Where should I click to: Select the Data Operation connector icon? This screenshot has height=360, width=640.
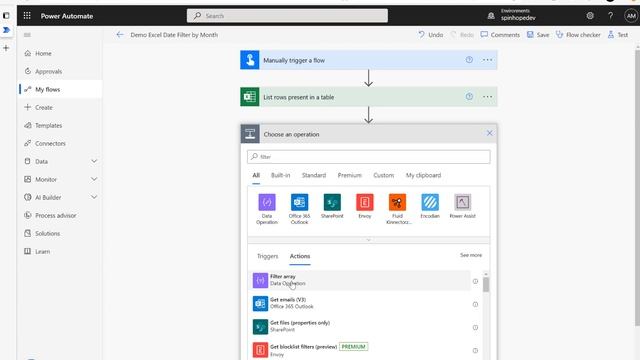coord(267,202)
